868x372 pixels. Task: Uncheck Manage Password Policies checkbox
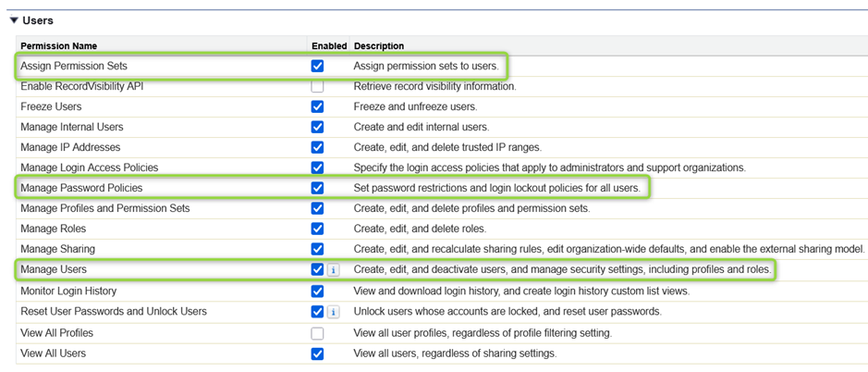tap(318, 189)
